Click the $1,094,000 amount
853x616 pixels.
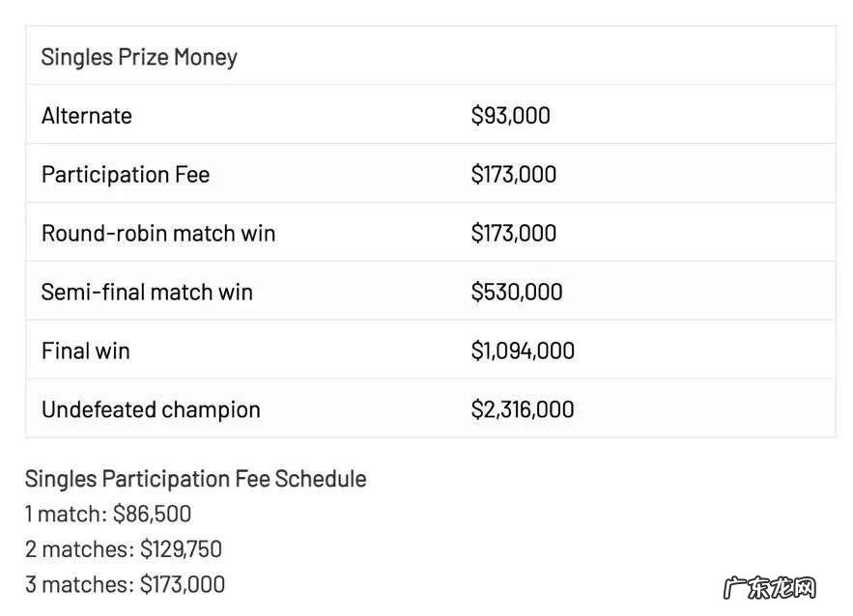point(523,350)
